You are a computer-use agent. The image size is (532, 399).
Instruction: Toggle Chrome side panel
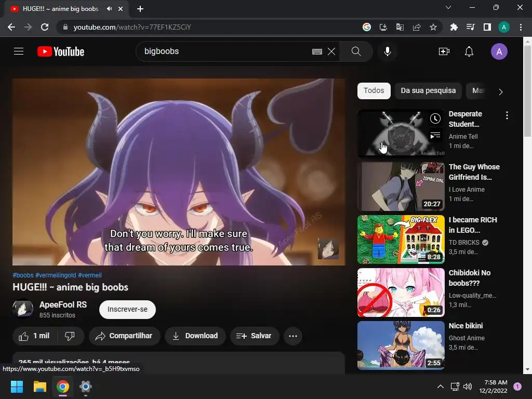click(x=487, y=27)
